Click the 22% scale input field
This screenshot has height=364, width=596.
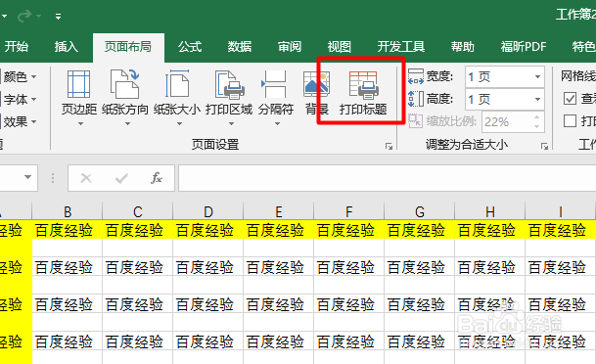[507, 122]
